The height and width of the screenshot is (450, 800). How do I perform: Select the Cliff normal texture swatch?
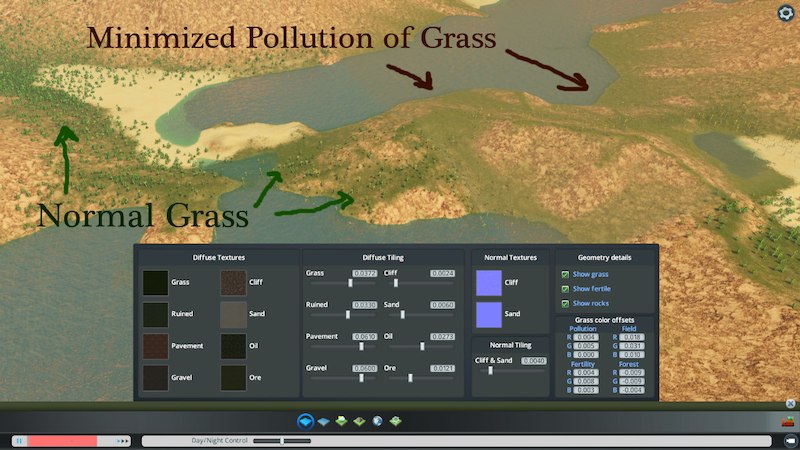[x=490, y=283]
